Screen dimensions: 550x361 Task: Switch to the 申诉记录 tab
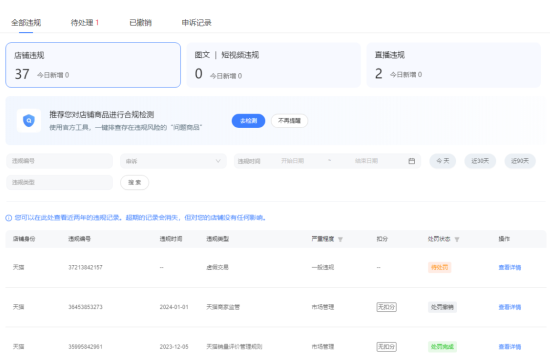coord(196,23)
